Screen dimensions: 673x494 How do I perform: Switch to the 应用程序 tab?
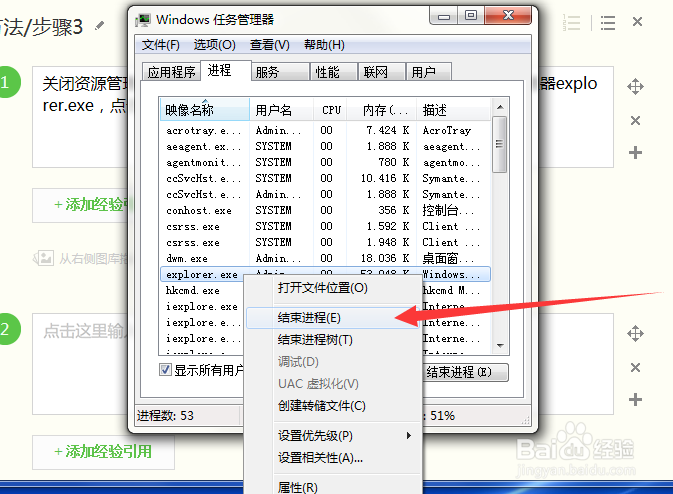(x=171, y=72)
